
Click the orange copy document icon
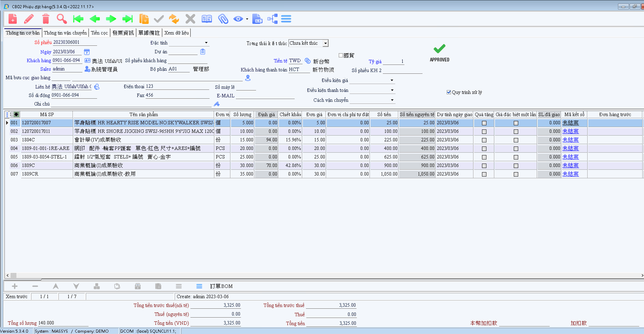click(144, 19)
